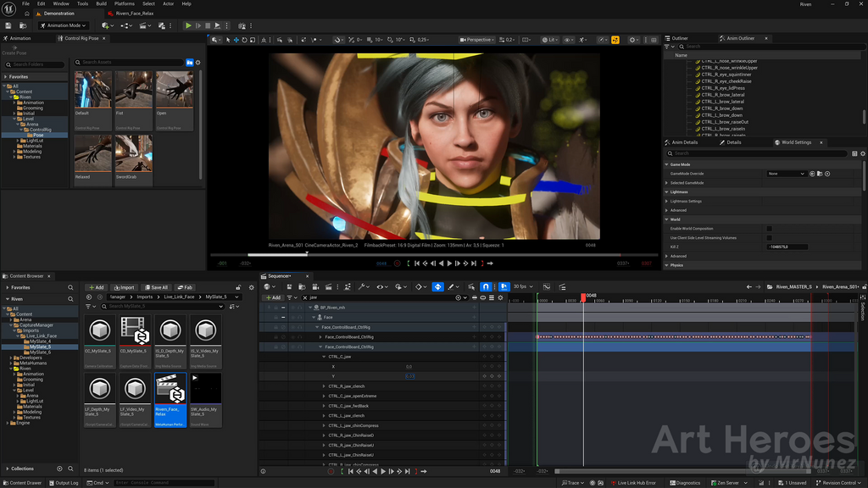Switch to the Rivern_Face_Relax tab
The width and height of the screenshot is (868, 488).
click(131, 14)
